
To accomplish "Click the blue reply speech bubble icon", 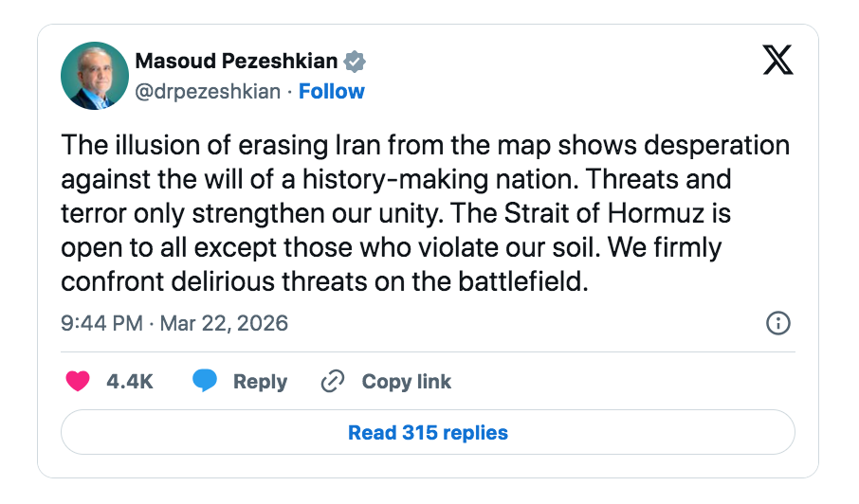I will (205, 382).
